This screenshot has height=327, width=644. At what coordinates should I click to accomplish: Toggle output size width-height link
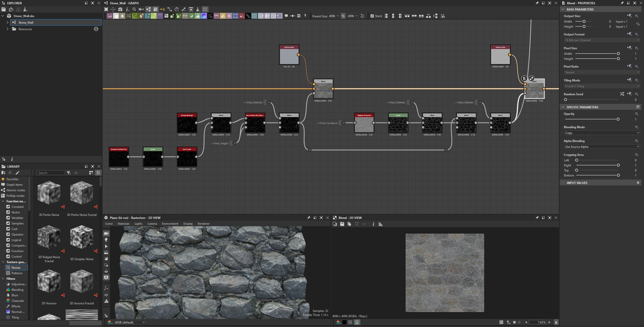tap(638, 24)
